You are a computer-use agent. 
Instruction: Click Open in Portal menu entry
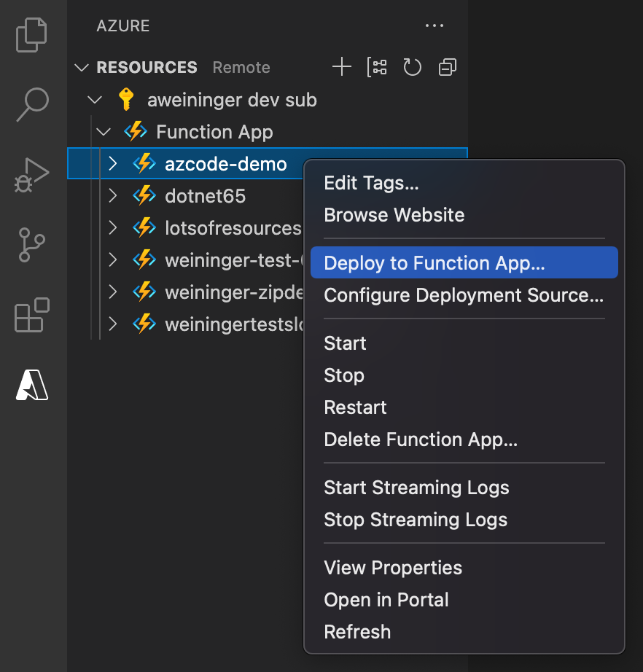386,600
